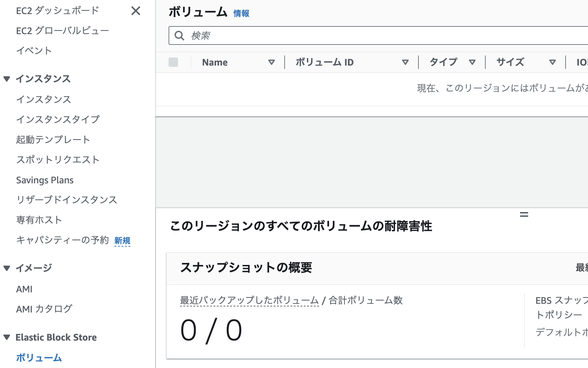The height and width of the screenshot is (368, 588).
Task: Click the options icon beside the fault tolerance heading
Action: pyautogui.click(x=524, y=215)
